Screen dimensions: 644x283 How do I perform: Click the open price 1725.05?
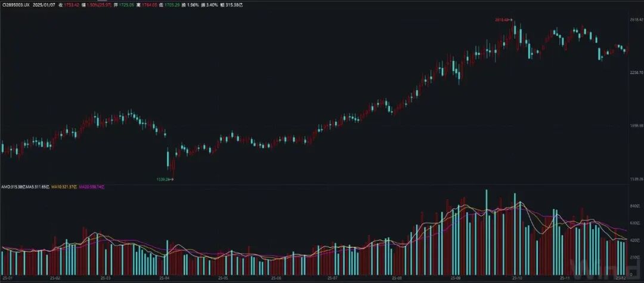coord(126,5)
